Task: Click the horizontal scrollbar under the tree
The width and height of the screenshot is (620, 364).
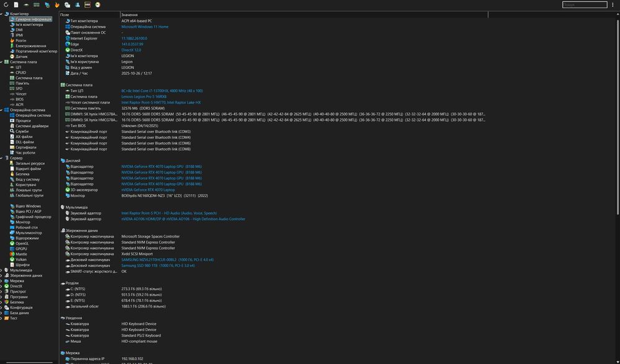Action: [28, 362]
